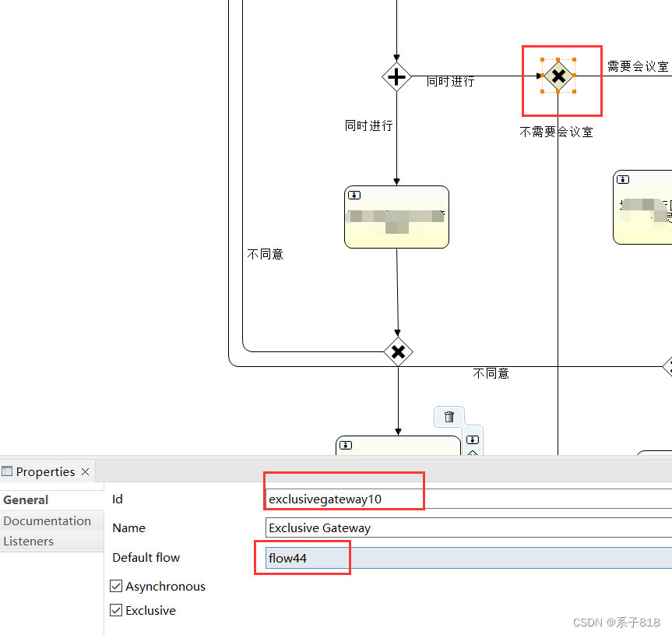Click the Id field showing exclusivegateway10

343,499
